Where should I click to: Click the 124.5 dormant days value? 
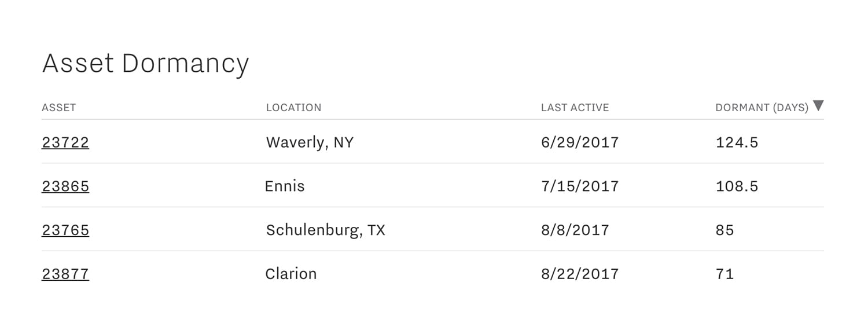(x=737, y=142)
